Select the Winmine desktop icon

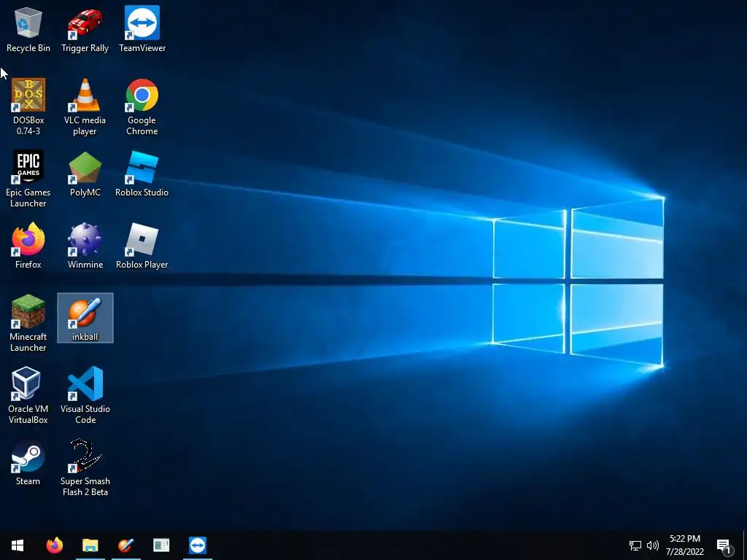[85, 246]
